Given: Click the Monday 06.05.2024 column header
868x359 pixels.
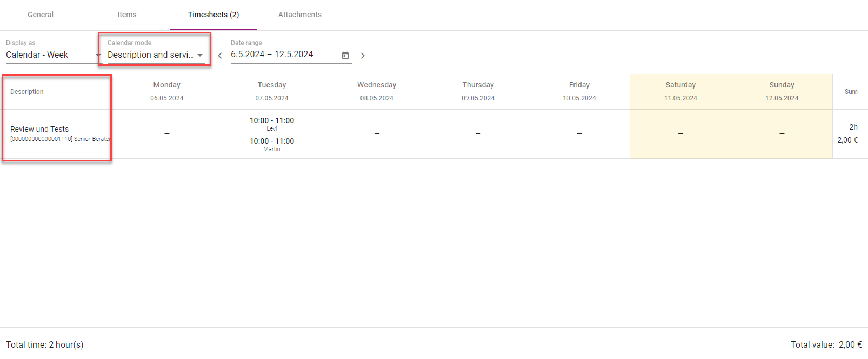Looking at the screenshot, I should [x=167, y=91].
